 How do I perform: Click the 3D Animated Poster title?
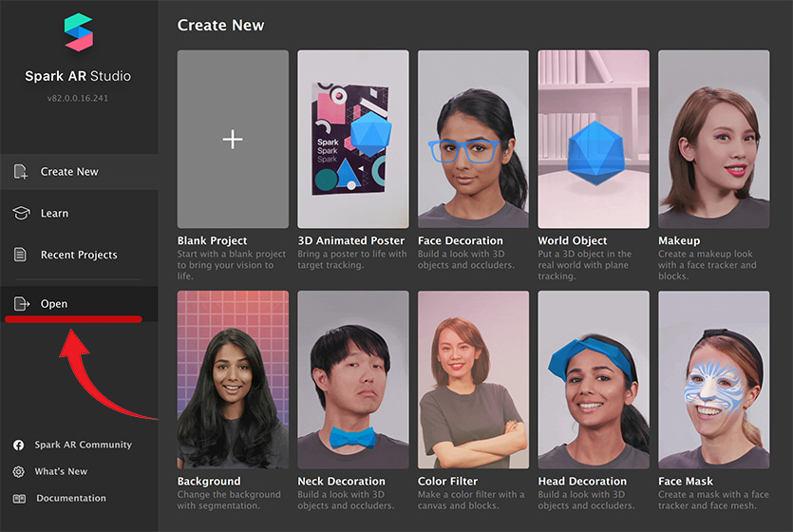click(x=351, y=240)
